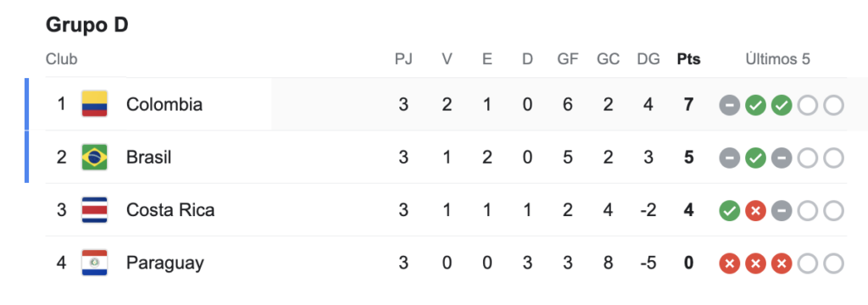Screen dimensions: 868x305
Task: Open the Paraguay team name link
Action: coord(165,263)
